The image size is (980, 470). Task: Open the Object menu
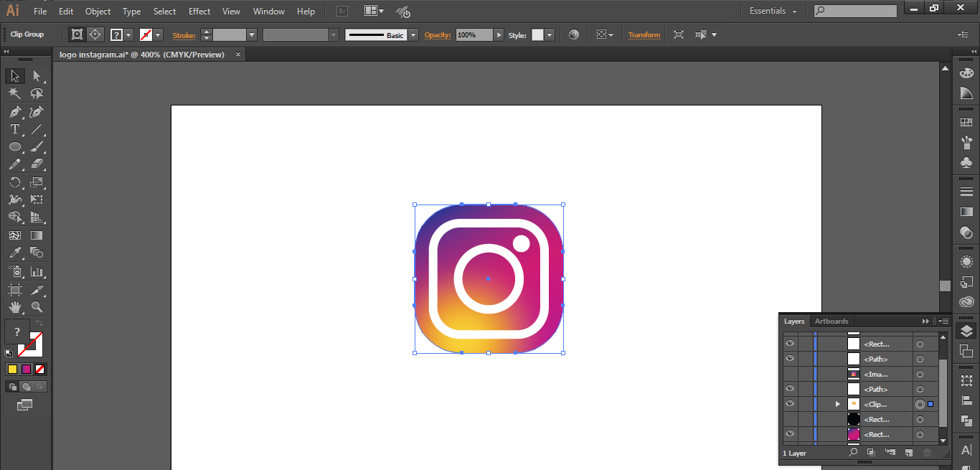coord(98,11)
